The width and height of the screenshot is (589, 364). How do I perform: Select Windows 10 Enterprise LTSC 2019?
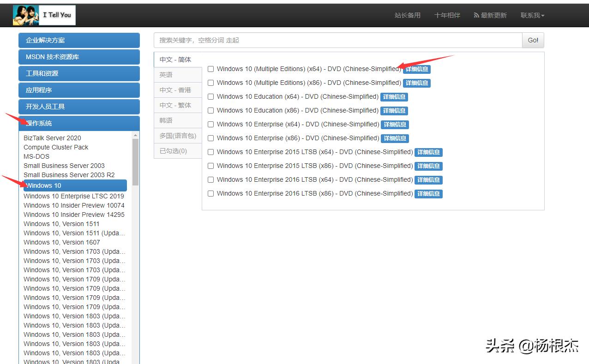click(73, 196)
